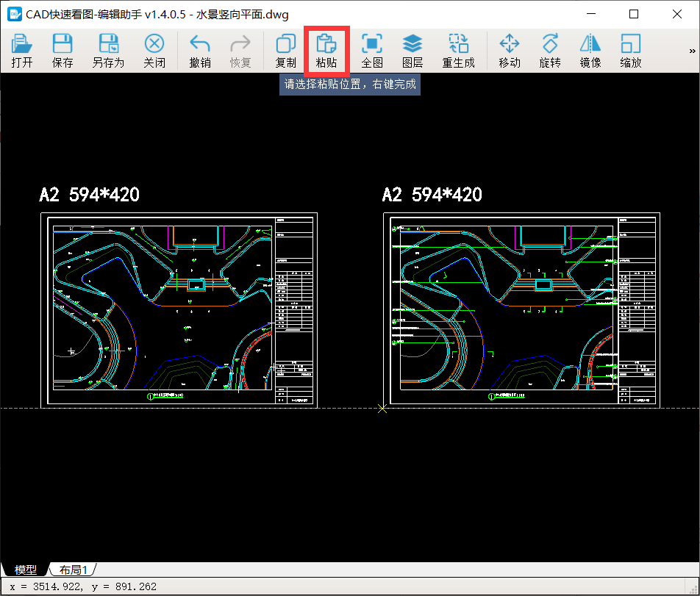Save the drawing with 保存 icon
Viewport: 700px width, 596px height.
63,50
